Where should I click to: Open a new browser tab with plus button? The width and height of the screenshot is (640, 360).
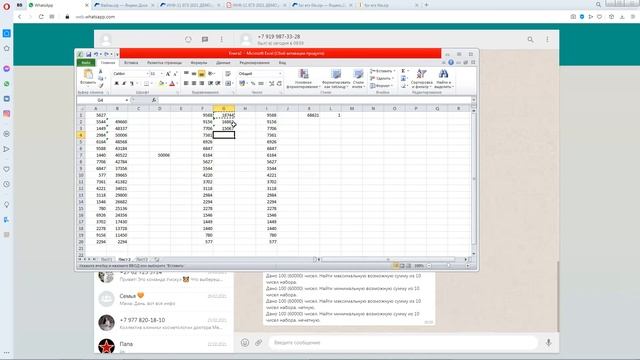pyautogui.click(x=427, y=5)
